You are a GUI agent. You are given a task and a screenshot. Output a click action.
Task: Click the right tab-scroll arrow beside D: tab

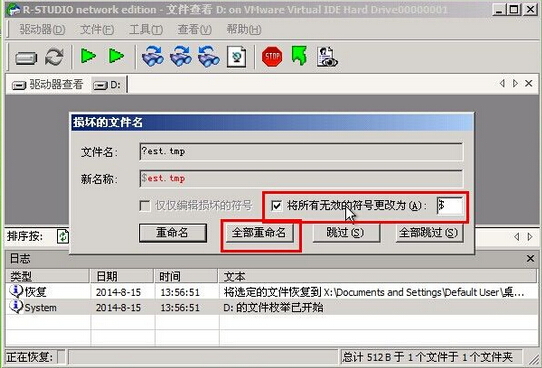point(515,83)
